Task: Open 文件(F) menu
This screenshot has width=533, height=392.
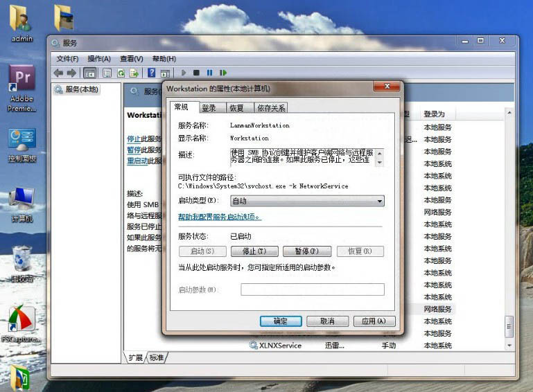Action: tap(67, 59)
